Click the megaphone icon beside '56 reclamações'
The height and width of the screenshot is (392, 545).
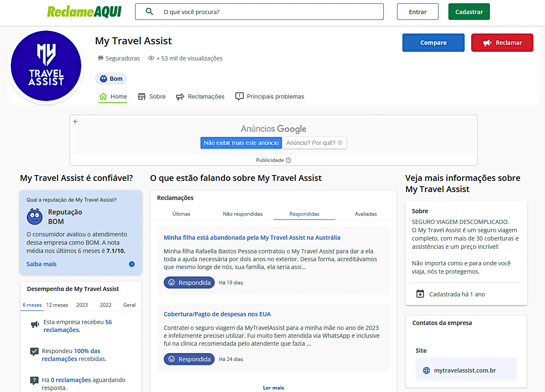35,325
